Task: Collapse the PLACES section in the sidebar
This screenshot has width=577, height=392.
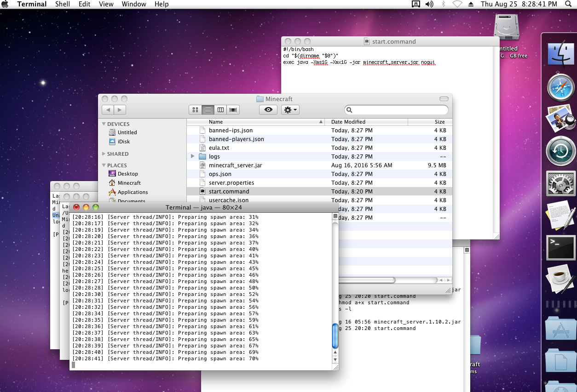Action: tap(104, 165)
